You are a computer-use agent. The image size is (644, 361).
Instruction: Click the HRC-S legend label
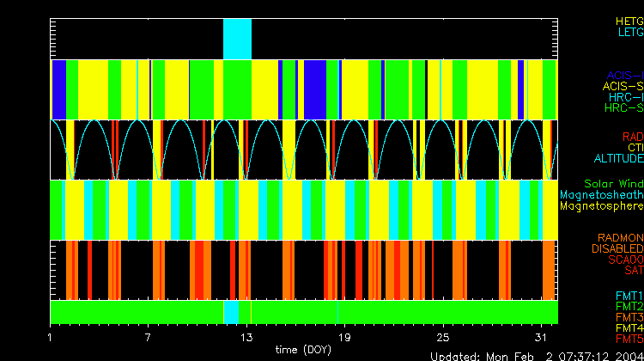pos(623,108)
